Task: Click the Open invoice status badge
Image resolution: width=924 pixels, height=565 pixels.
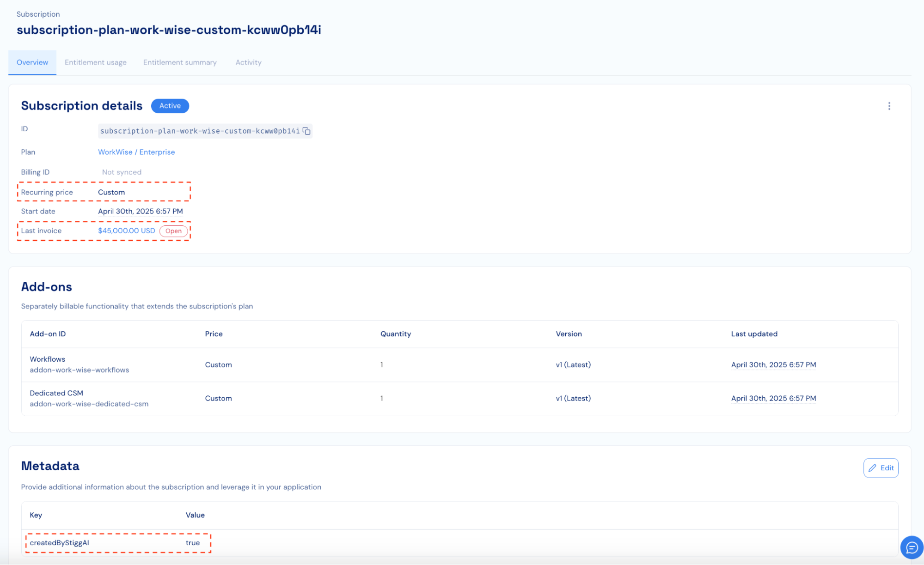Action: point(173,231)
